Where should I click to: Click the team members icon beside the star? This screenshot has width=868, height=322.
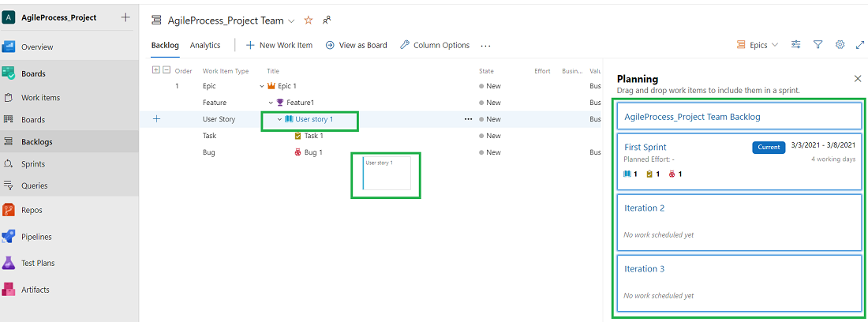327,20
